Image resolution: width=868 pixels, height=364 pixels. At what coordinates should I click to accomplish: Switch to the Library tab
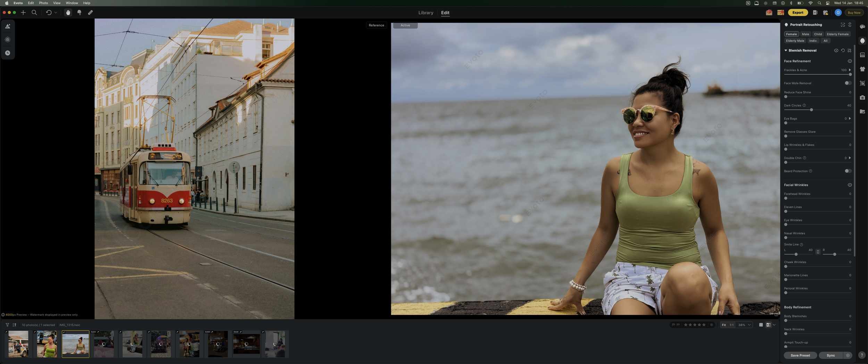(426, 13)
